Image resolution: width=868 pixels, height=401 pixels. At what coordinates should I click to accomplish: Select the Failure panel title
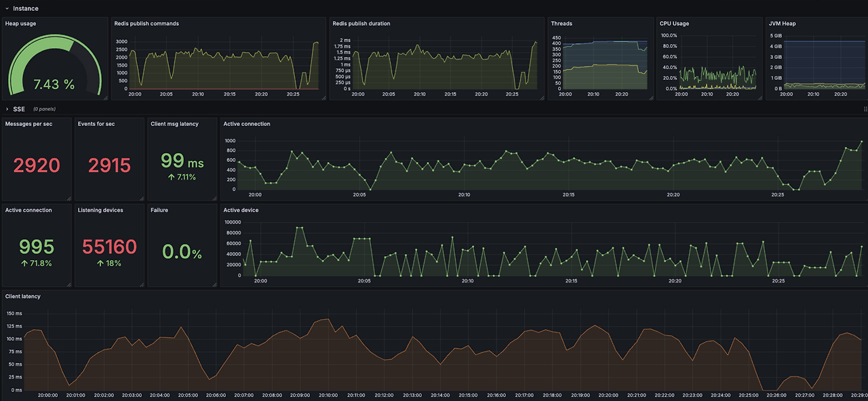click(x=159, y=210)
